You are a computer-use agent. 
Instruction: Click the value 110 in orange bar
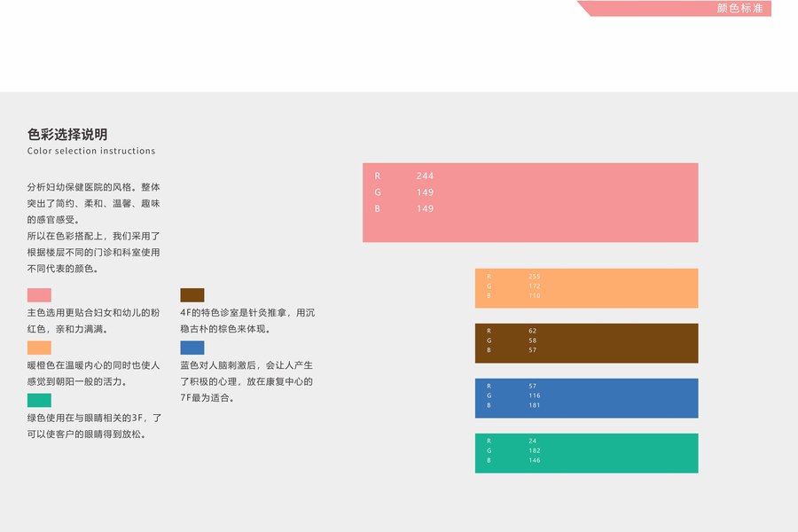pyautogui.click(x=534, y=296)
